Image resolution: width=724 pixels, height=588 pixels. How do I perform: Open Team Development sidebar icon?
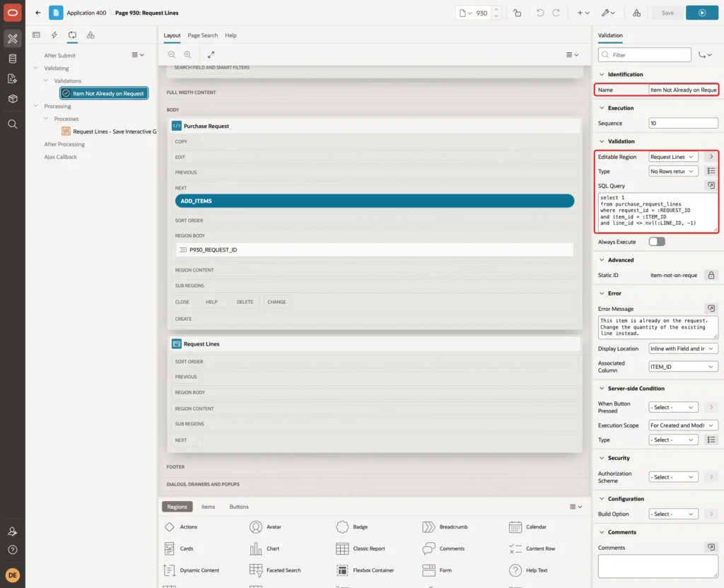click(13, 78)
